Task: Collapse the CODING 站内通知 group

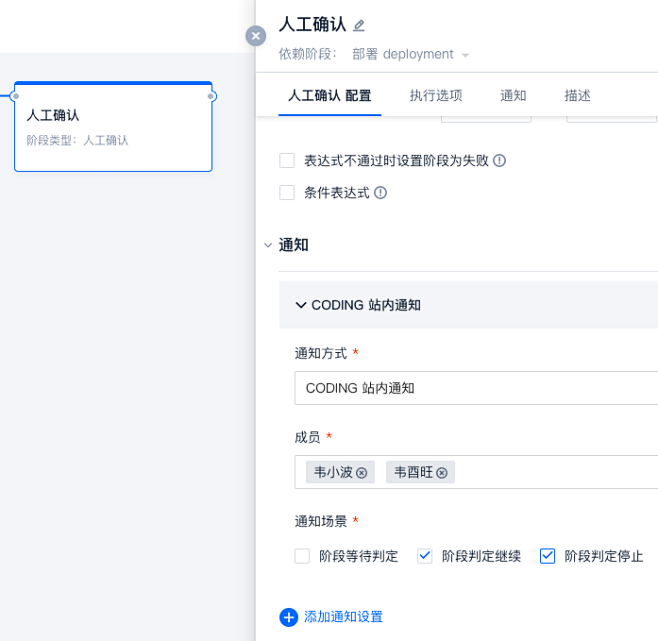Action: coord(301,305)
